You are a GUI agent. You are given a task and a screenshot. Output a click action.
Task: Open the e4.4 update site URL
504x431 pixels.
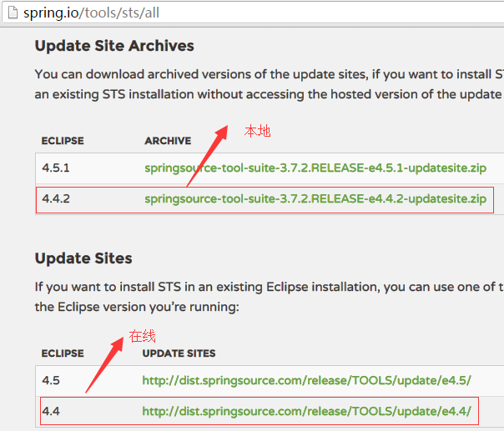(306, 412)
